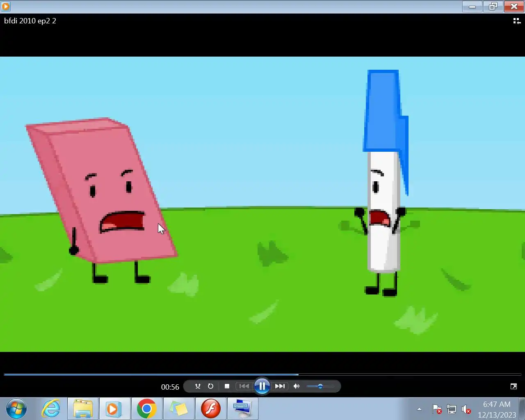Click the elapsed time 00:56
Screen dimensions: 525x420
click(x=170, y=387)
